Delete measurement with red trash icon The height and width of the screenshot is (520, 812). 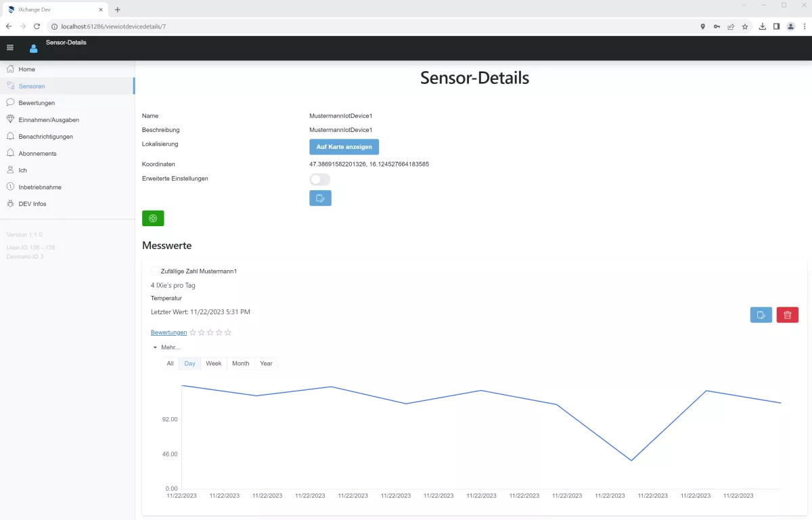(x=787, y=315)
